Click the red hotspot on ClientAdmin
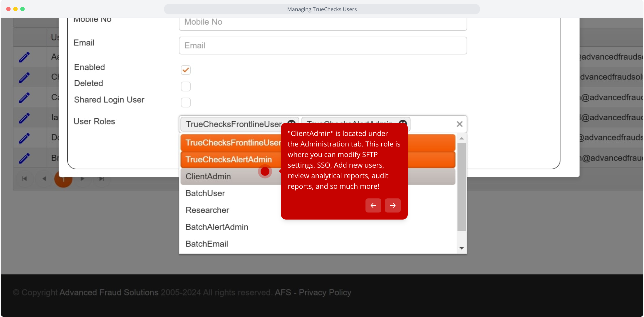 click(x=265, y=171)
